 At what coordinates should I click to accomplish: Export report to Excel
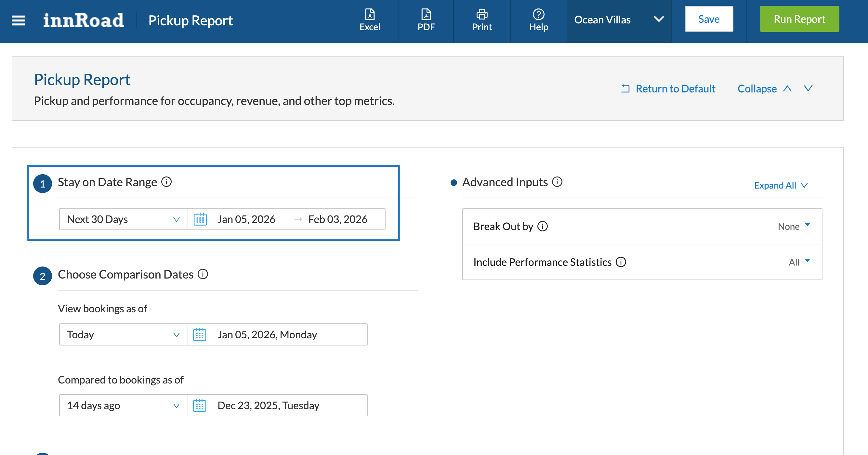coord(370,20)
